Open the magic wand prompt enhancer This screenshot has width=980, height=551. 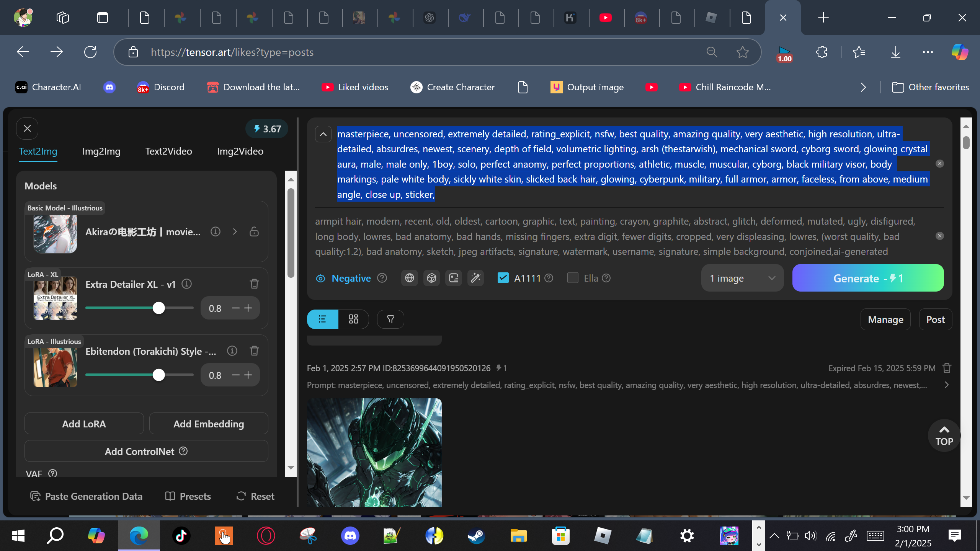[x=475, y=278]
